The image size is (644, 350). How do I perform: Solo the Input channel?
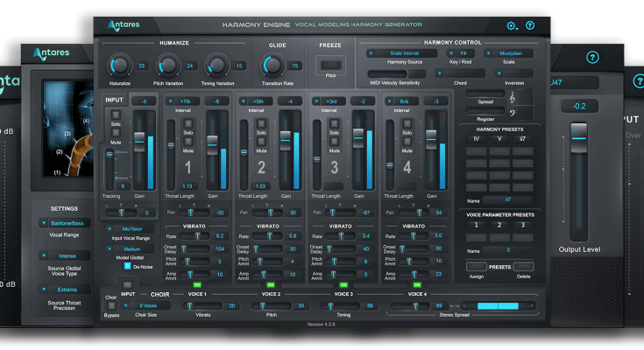[x=116, y=115]
